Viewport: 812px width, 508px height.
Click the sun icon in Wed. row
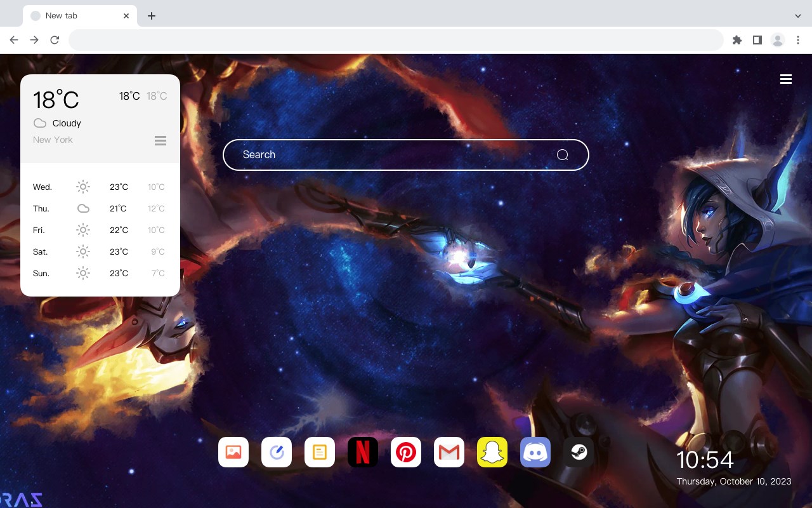pos(83,187)
